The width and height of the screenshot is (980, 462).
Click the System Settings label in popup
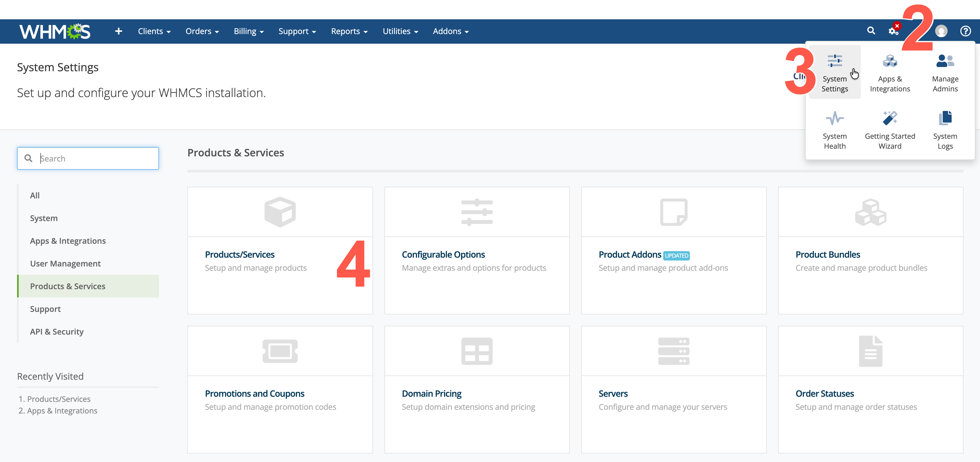[835, 84]
